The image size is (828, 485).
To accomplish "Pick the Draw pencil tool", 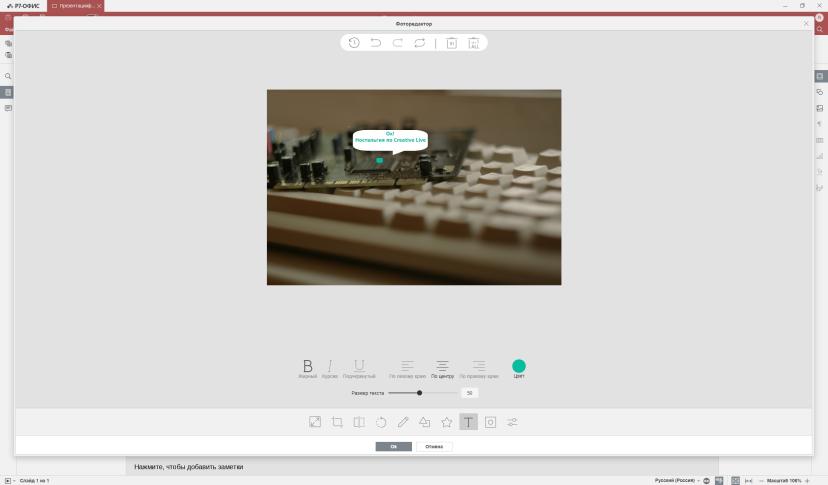I will tap(403, 422).
